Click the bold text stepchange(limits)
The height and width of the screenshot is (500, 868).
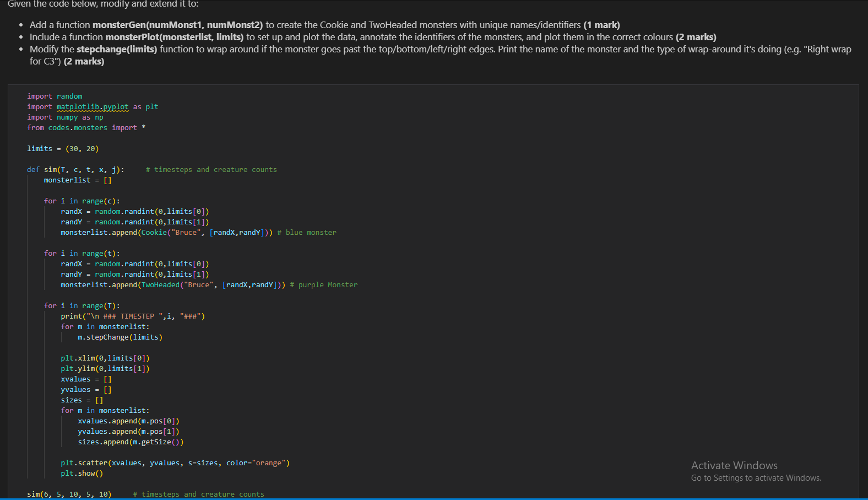coord(117,49)
